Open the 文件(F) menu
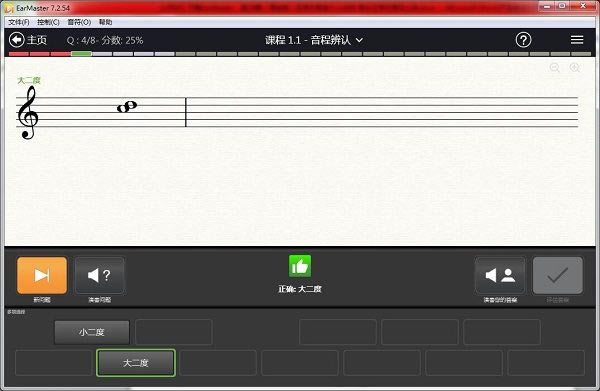The width and height of the screenshot is (600, 391). coord(19,22)
